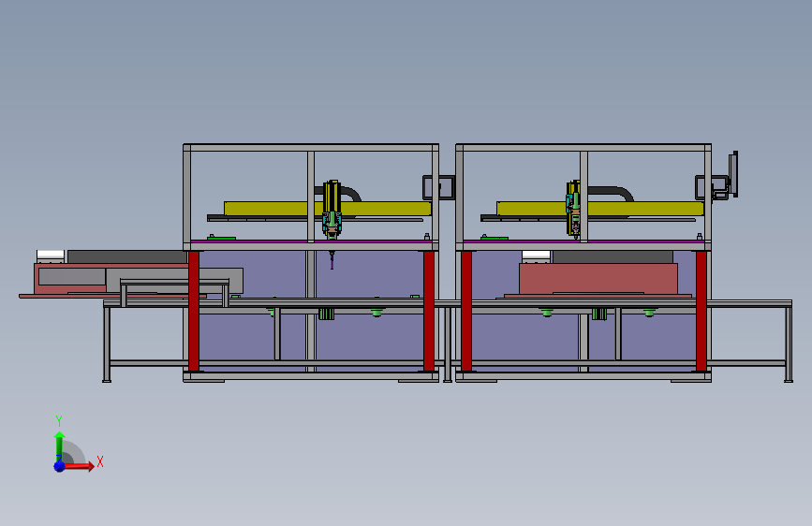Select the control box between the two cells
Image resolution: width=812 pixels, height=526 pixels.
[439, 187]
